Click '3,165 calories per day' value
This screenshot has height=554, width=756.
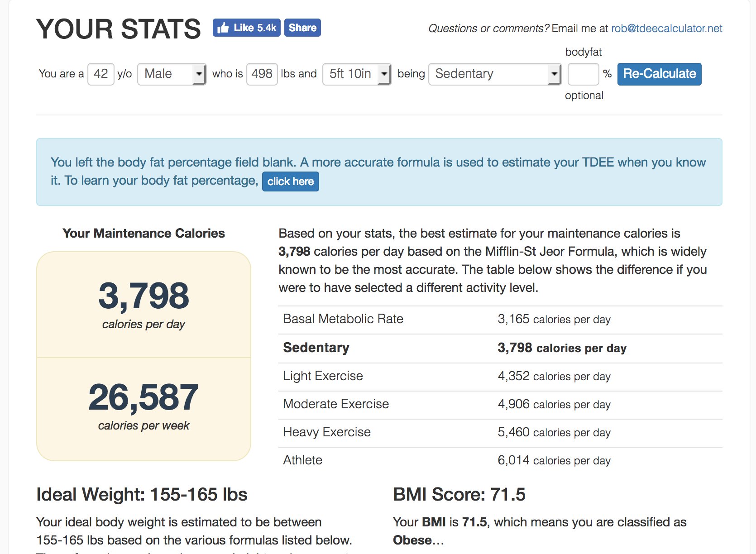554,319
